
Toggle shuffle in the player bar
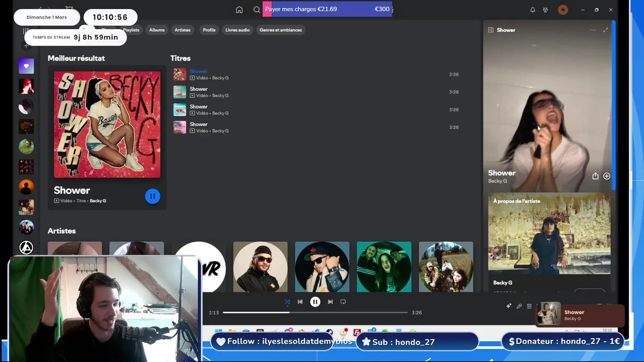tap(287, 302)
